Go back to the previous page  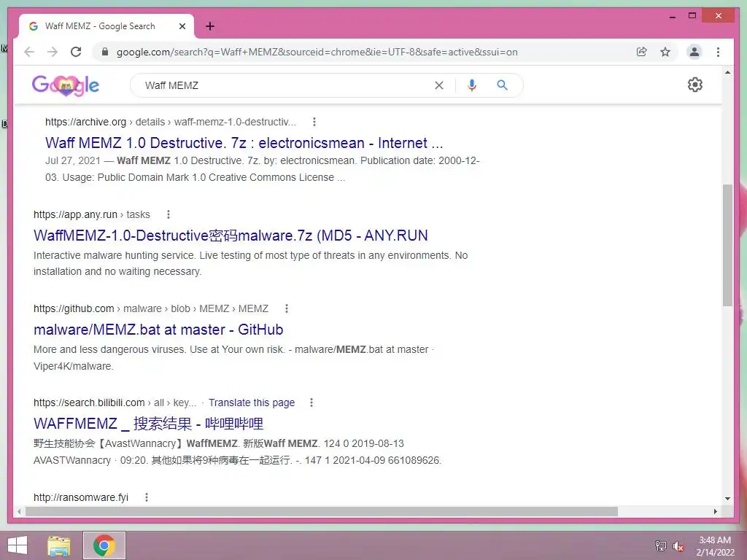[x=29, y=52]
